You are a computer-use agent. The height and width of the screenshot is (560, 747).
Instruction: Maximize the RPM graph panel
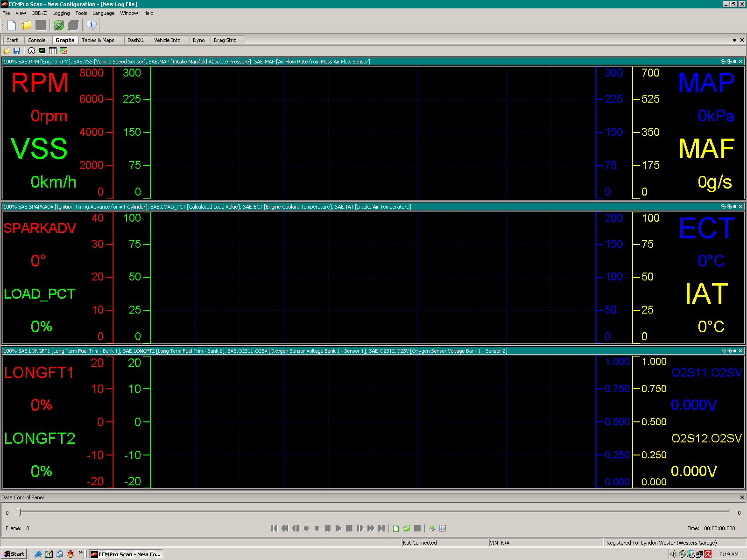(735, 62)
